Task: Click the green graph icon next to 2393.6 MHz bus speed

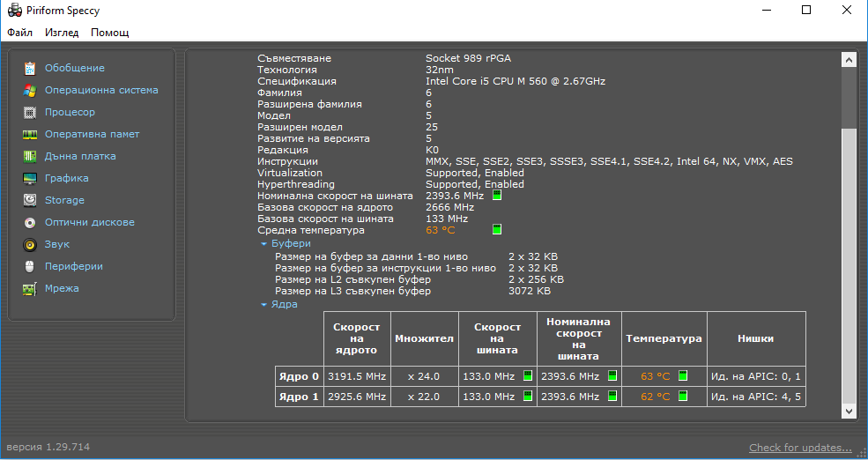Action: (496, 196)
